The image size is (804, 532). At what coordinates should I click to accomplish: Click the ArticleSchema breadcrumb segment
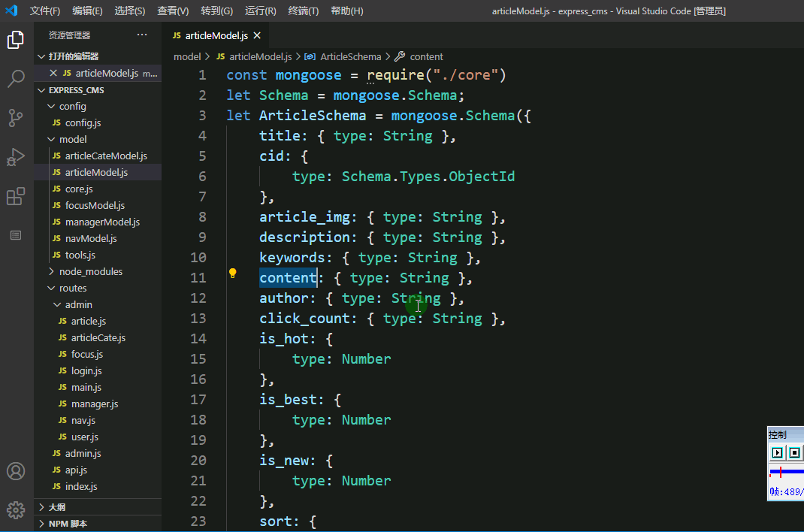343,56
